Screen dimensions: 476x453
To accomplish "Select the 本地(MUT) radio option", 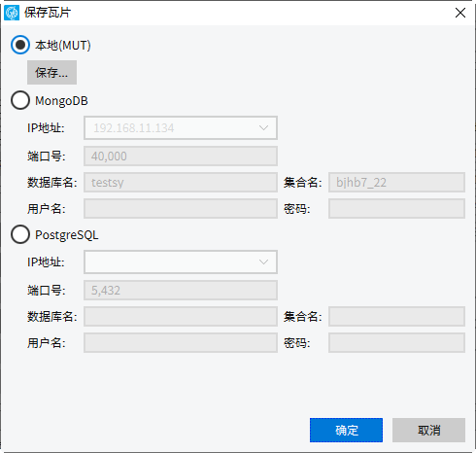I will point(20,45).
